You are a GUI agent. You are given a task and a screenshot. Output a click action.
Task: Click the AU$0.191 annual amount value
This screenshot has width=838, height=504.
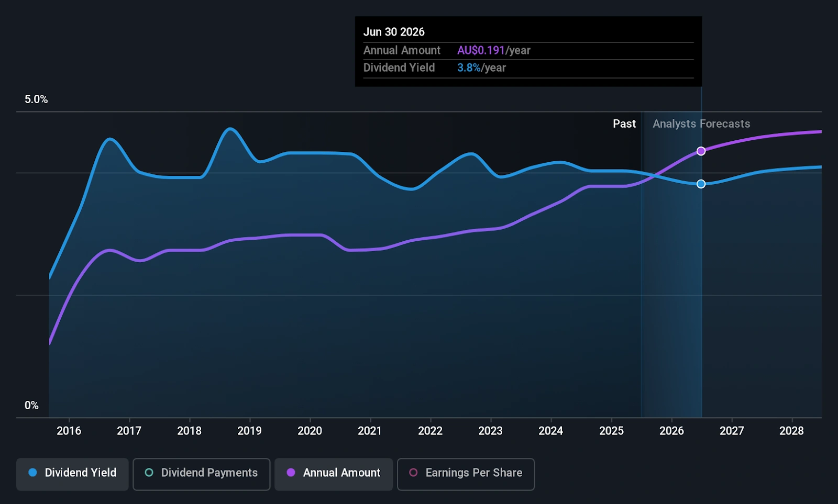coord(480,50)
